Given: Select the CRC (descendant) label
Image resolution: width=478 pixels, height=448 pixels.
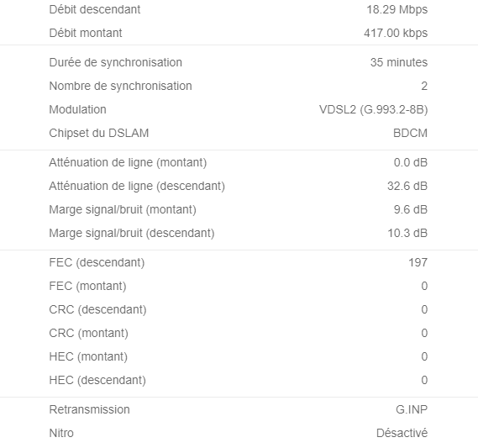Looking at the screenshot, I should 97,309.
